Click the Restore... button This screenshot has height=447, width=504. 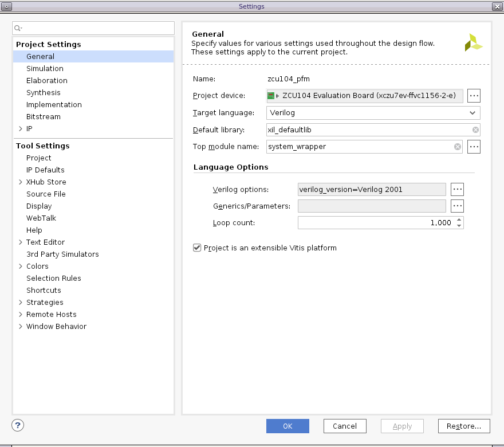pos(464,426)
